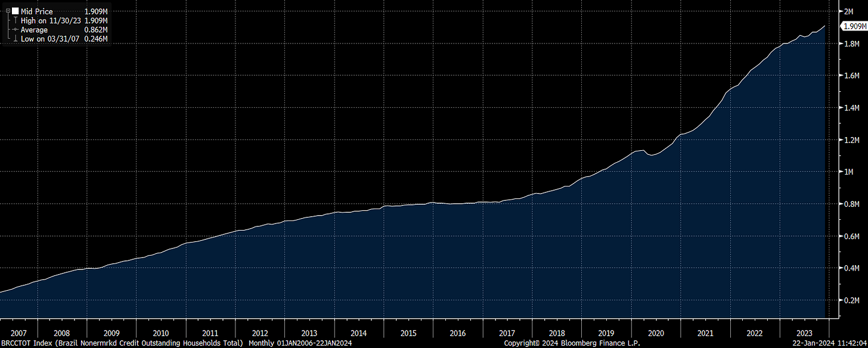Click the 2016 x-axis year label
The image size is (868, 348).
(458, 333)
